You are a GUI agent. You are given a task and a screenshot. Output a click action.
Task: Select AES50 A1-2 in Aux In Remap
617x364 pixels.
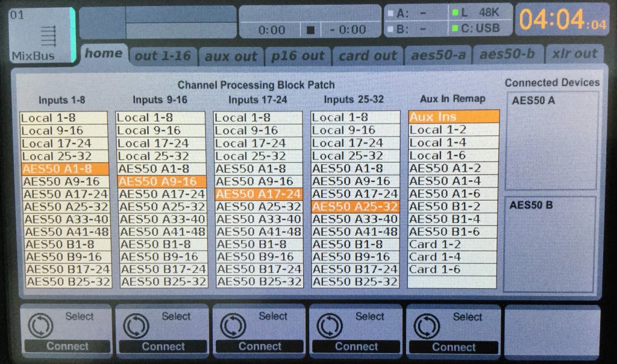point(453,168)
